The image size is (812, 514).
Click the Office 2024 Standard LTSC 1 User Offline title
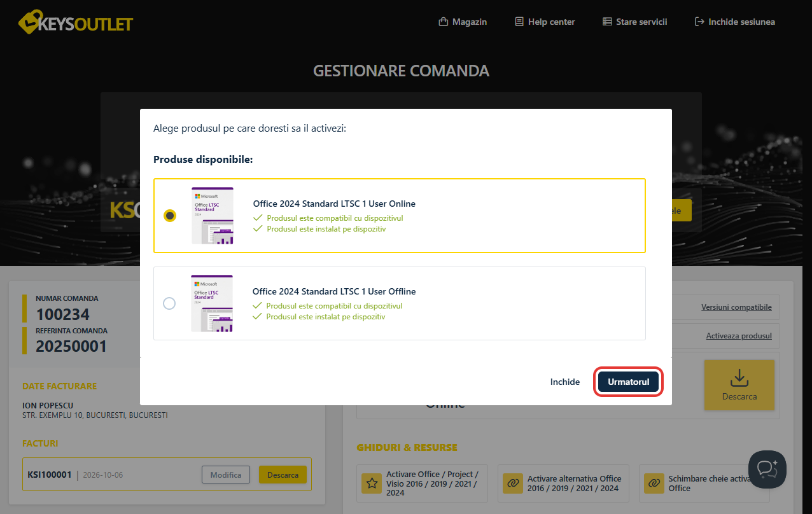pyautogui.click(x=334, y=292)
